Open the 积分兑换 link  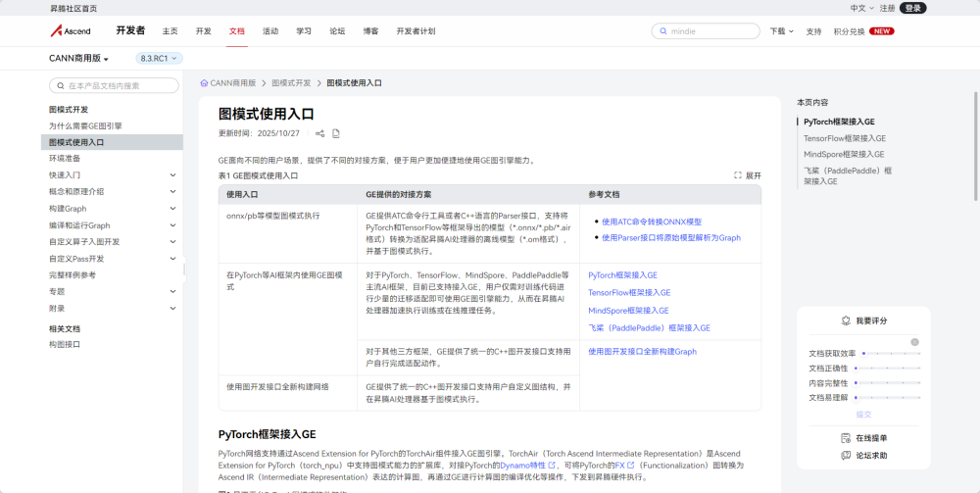850,31
